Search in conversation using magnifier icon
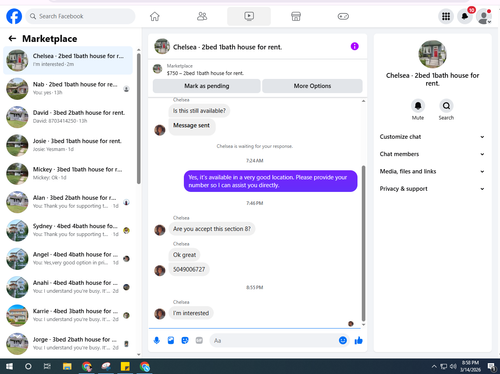 446,106
